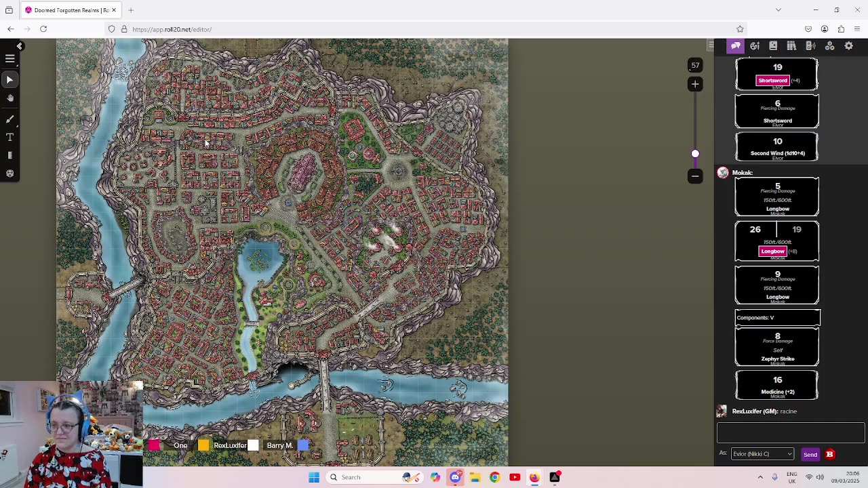Send the chat message
Screen dimensions: 868x488
[x=810, y=455]
